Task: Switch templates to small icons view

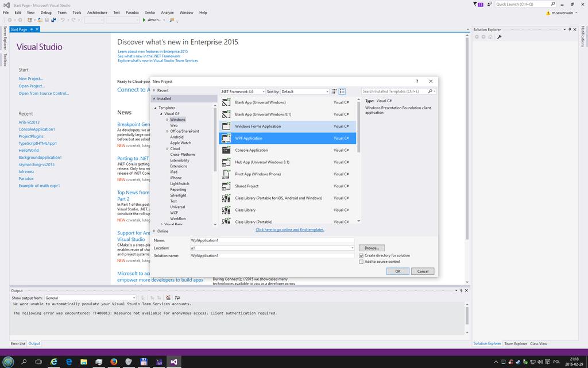Action: tap(335, 91)
